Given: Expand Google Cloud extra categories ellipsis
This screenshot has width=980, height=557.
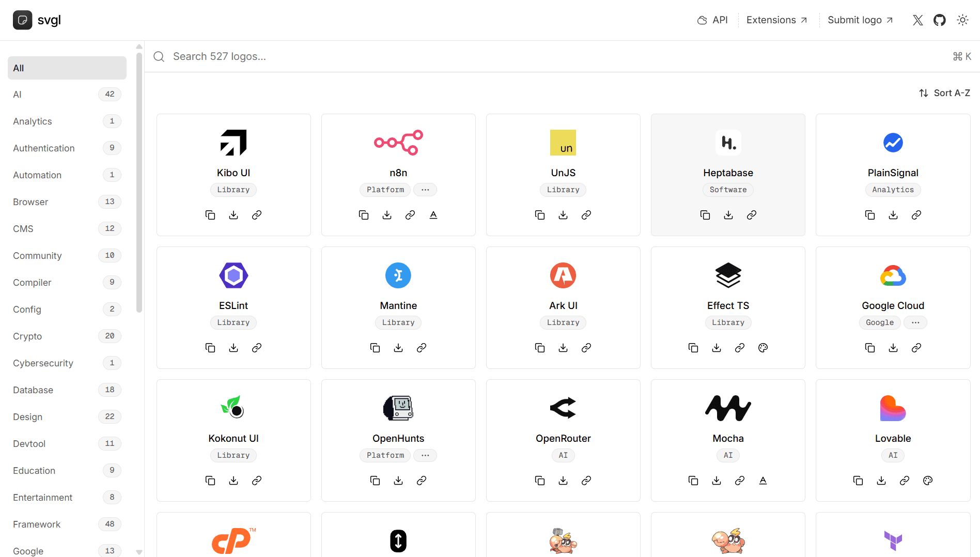Looking at the screenshot, I should tap(915, 322).
